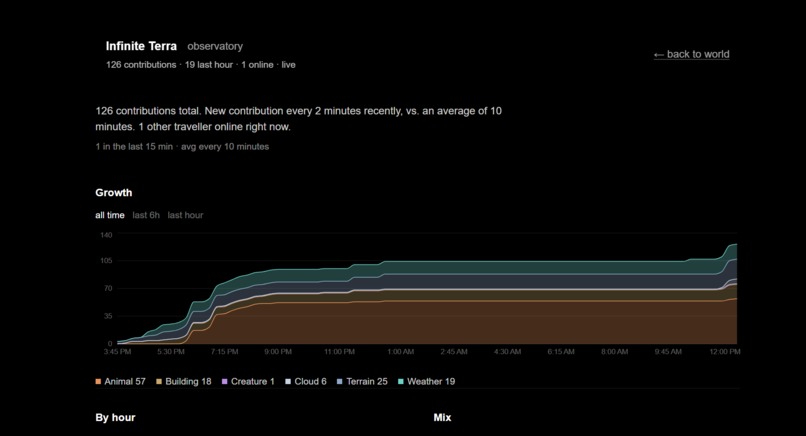Switch growth chart to last 6h

(146, 215)
